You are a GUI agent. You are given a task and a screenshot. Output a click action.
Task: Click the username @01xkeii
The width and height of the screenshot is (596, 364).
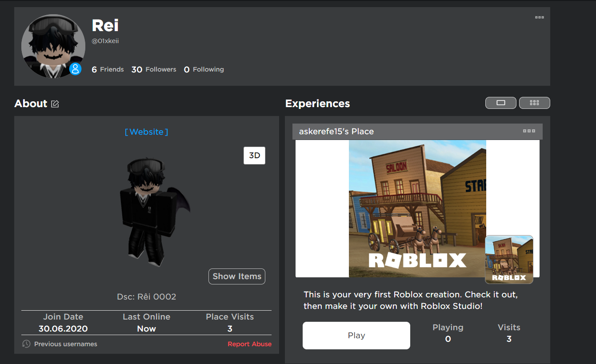pos(105,41)
